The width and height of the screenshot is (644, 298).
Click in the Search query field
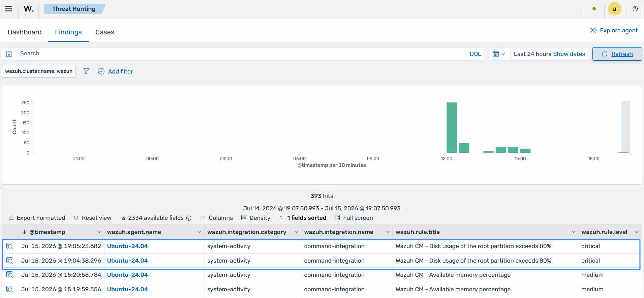241,54
